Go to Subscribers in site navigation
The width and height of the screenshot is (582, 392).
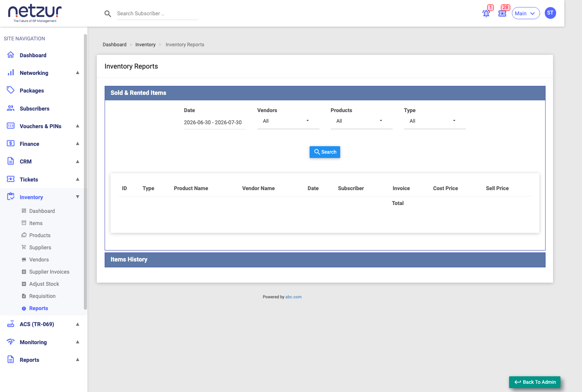pyautogui.click(x=34, y=109)
